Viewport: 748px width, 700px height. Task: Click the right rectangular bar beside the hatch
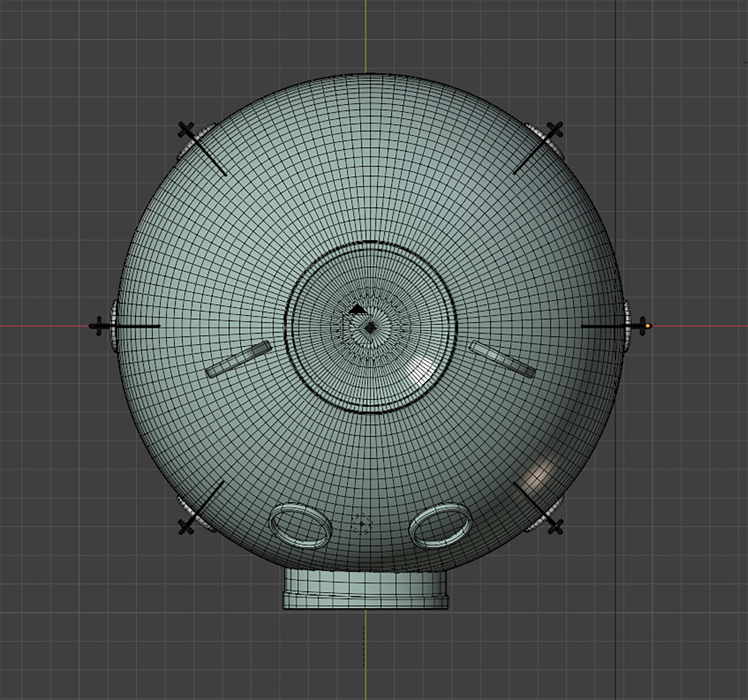pos(503,359)
